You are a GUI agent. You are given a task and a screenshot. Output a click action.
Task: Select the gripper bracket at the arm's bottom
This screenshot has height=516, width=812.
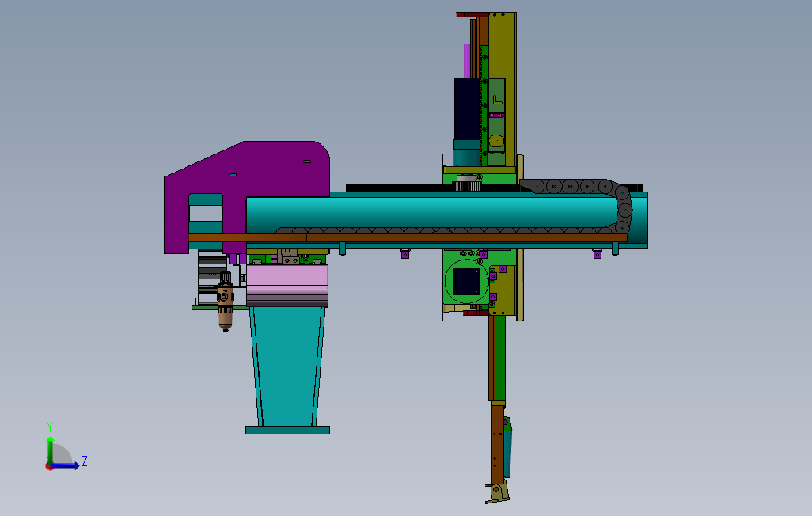pos(498,492)
